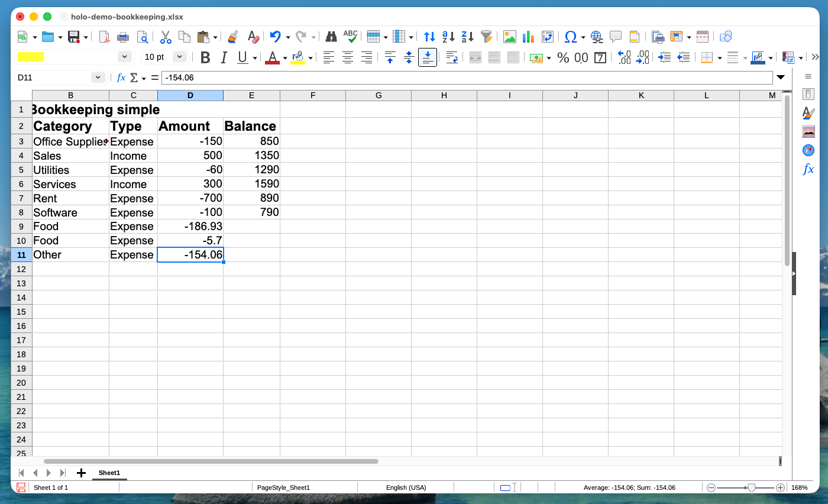Insert an image into the sheet

pos(509,37)
